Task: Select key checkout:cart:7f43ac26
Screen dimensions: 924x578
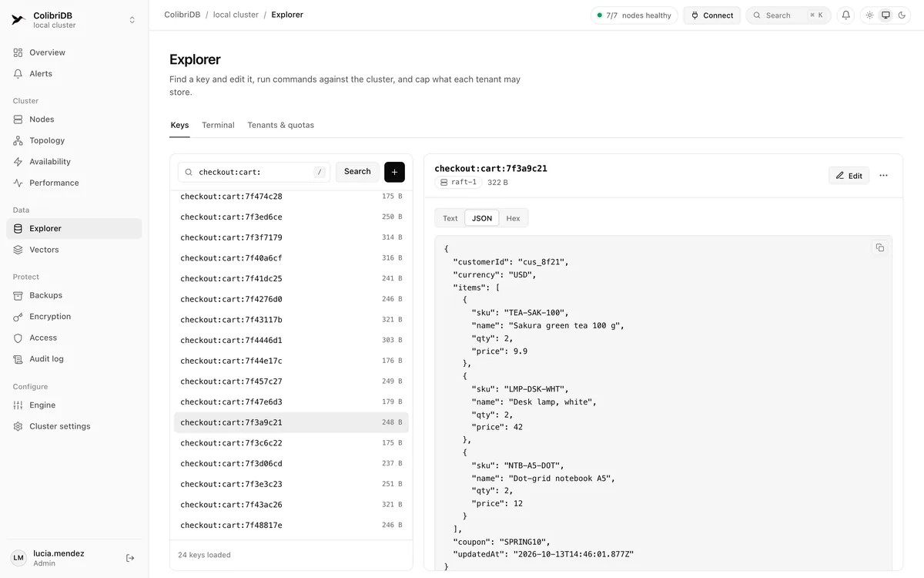Action: [x=291, y=505]
